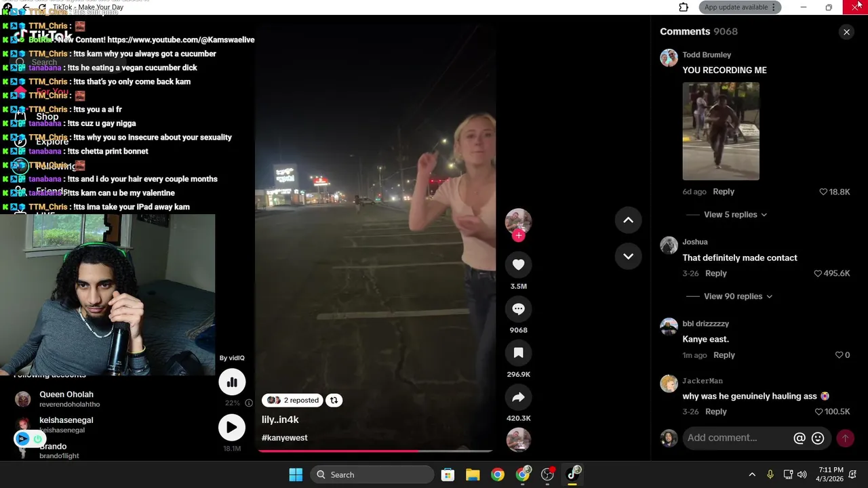
Task: Open creator avatar above the like button
Action: click(518, 221)
